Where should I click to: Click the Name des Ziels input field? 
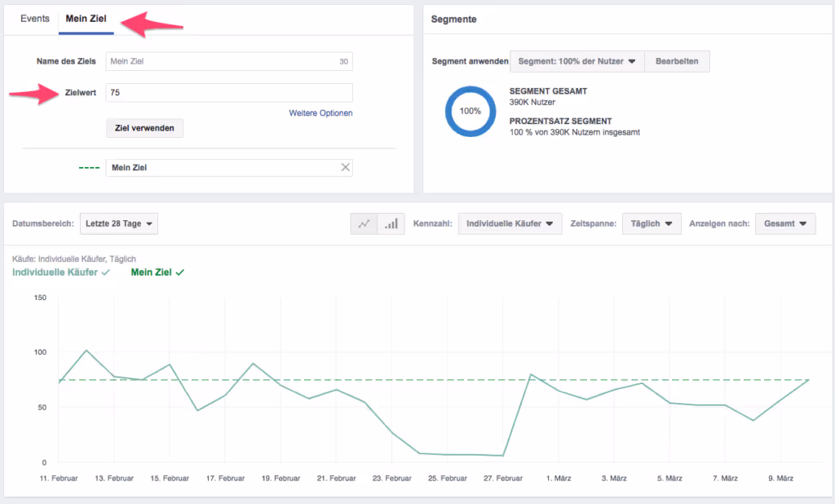[229, 61]
